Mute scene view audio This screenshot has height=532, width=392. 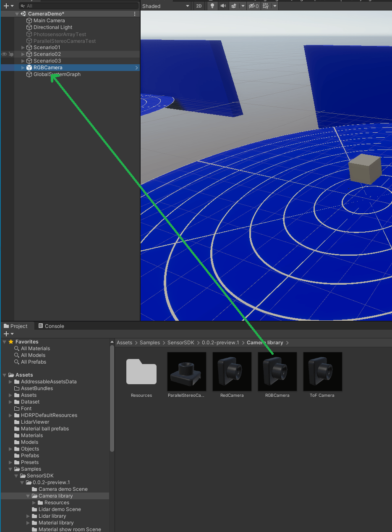tap(223, 5)
